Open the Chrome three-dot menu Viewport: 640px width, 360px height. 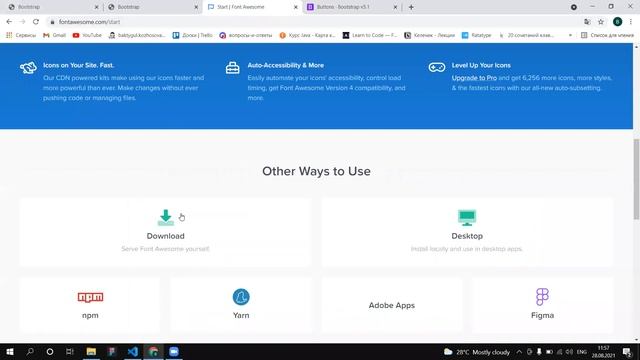(x=631, y=22)
